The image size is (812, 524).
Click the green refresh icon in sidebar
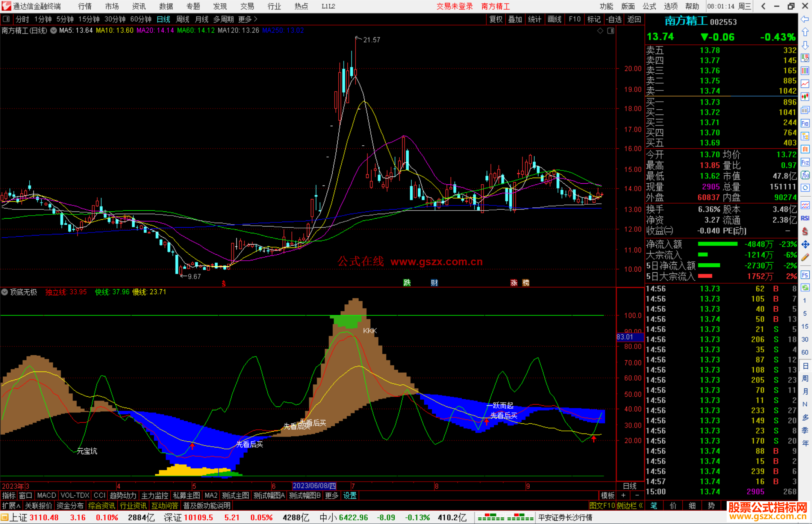[805, 287]
